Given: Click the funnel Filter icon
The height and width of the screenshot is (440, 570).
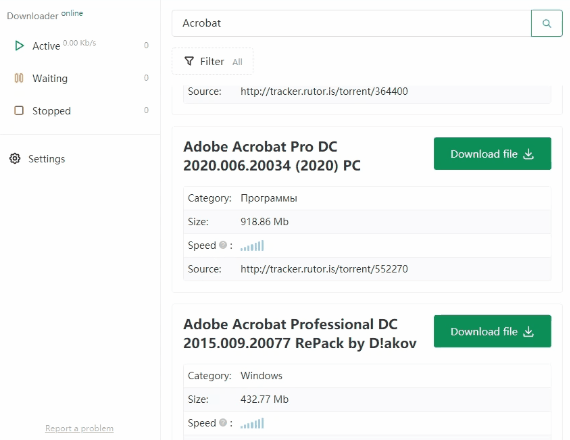Looking at the screenshot, I should [x=189, y=61].
